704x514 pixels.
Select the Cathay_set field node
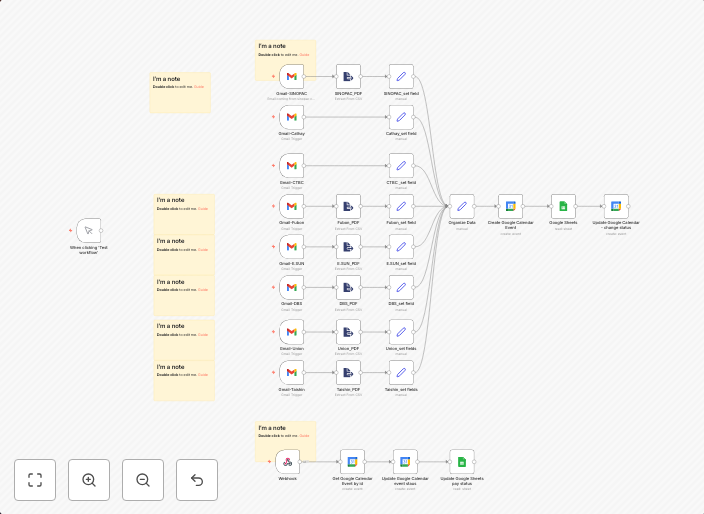(401, 118)
